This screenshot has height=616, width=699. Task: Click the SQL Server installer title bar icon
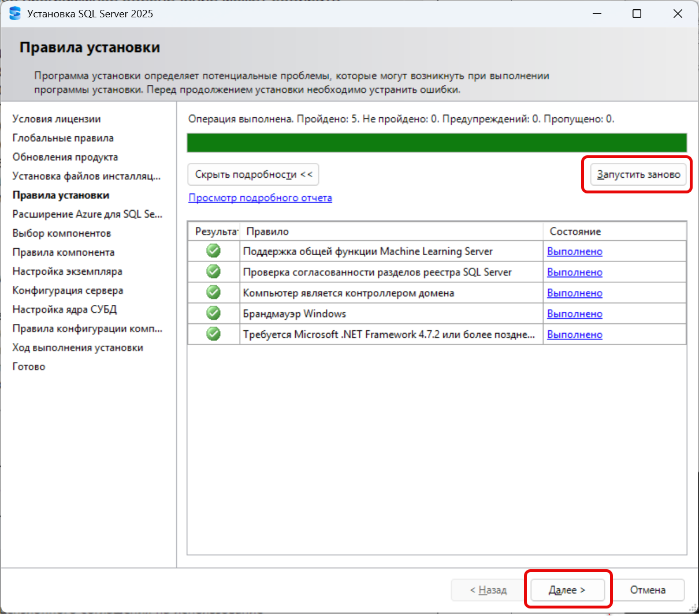tap(14, 13)
